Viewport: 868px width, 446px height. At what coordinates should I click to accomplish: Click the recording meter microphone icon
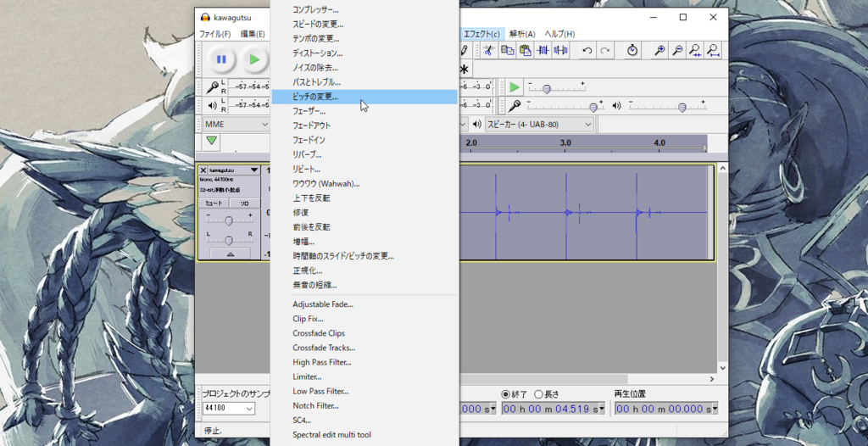[x=212, y=87]
